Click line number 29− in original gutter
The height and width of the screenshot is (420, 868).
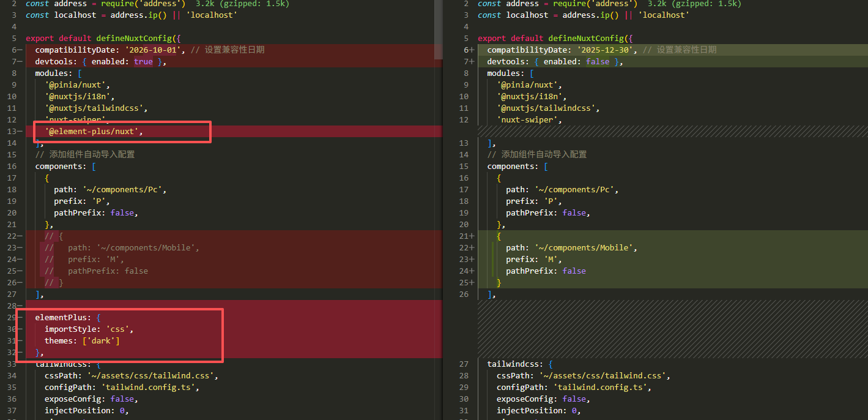tap(13, 317)
